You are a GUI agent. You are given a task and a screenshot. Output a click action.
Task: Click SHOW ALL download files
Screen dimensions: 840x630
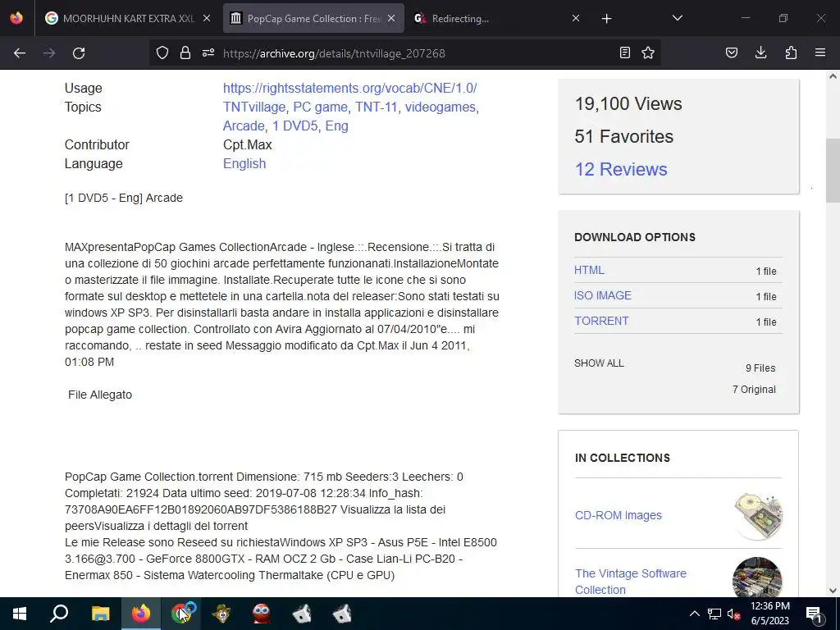599,363
